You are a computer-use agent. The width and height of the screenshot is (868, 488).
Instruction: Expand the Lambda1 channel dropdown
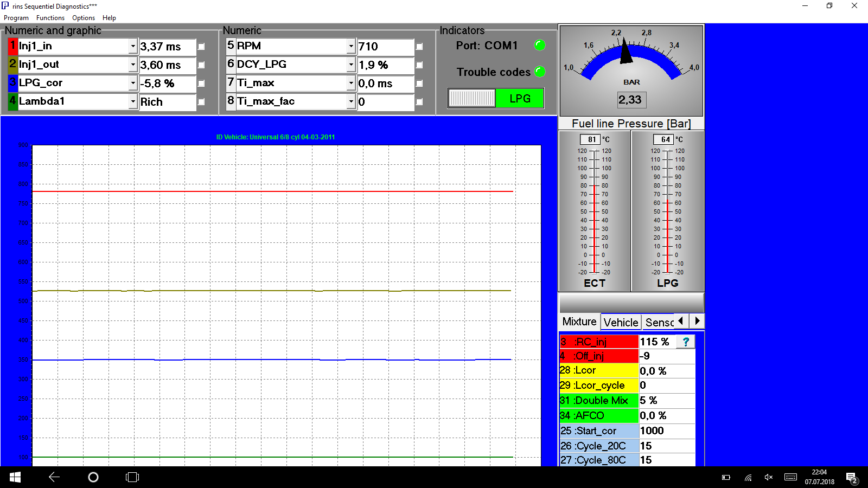pyautogui.click(x=133, y=102)
